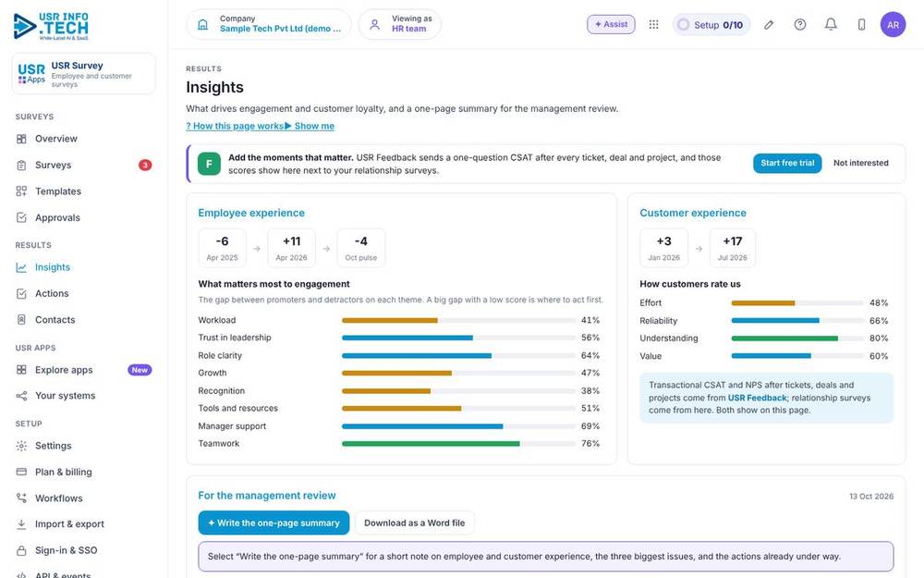Click the USR Info Tech logo
Viewport: 924px width, 578px height.
coord(51,26)
